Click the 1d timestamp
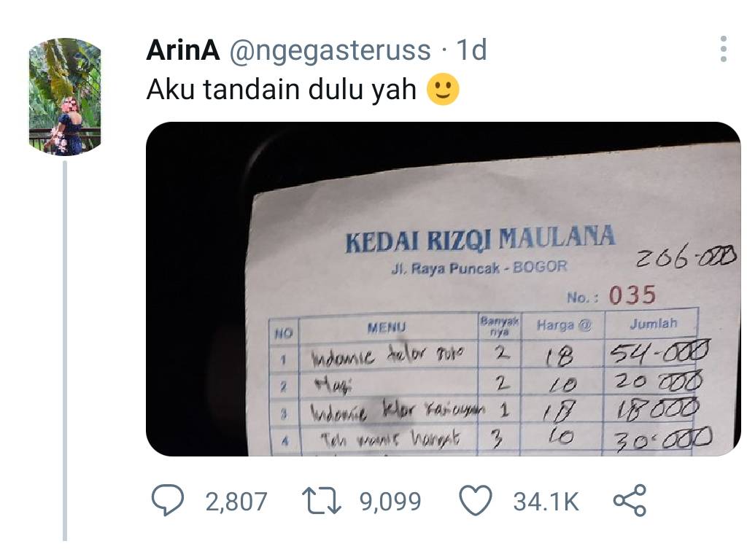 pos(472,50)
